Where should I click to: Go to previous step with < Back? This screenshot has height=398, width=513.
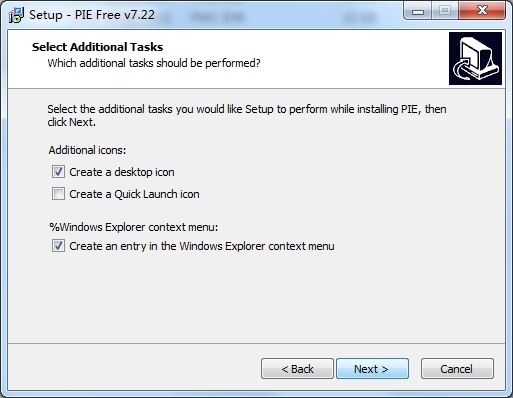coord(297,369)
